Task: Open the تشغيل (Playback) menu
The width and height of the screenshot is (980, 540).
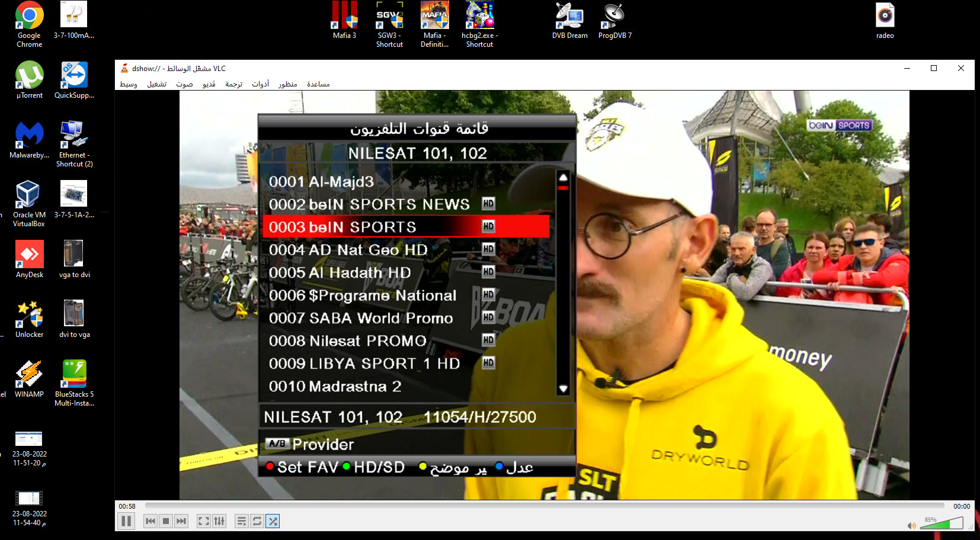Action: 157,84
